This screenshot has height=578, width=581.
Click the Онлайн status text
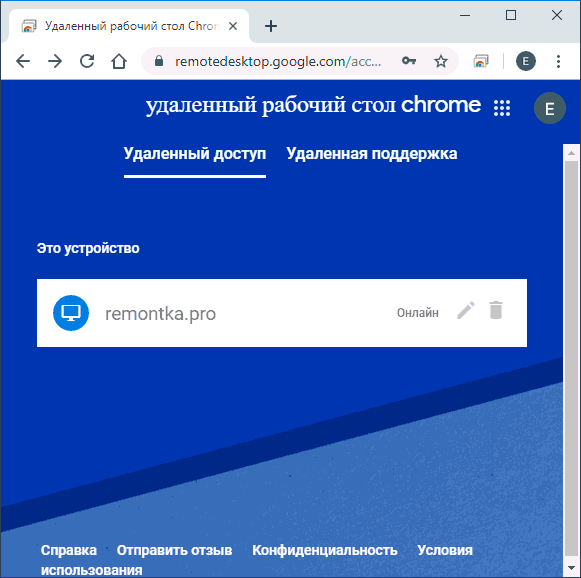tap(418, 313)
